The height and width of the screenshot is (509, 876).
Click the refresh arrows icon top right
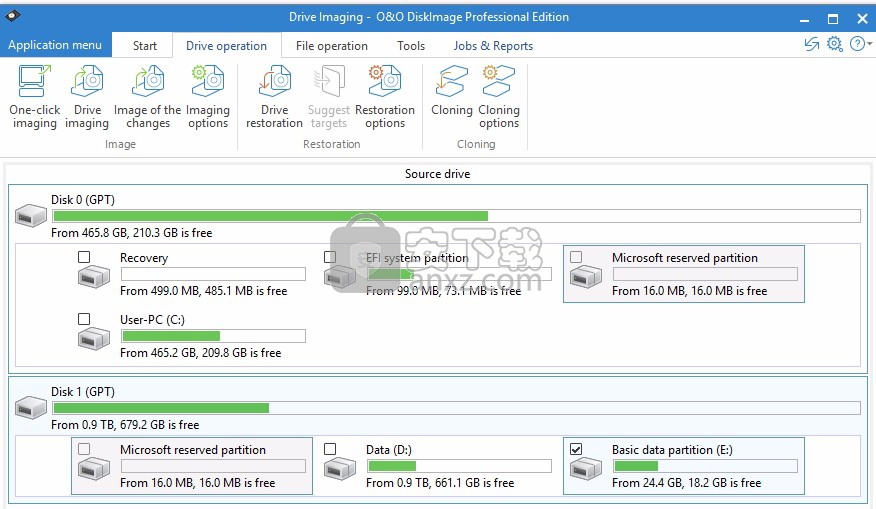coord(811,44)
